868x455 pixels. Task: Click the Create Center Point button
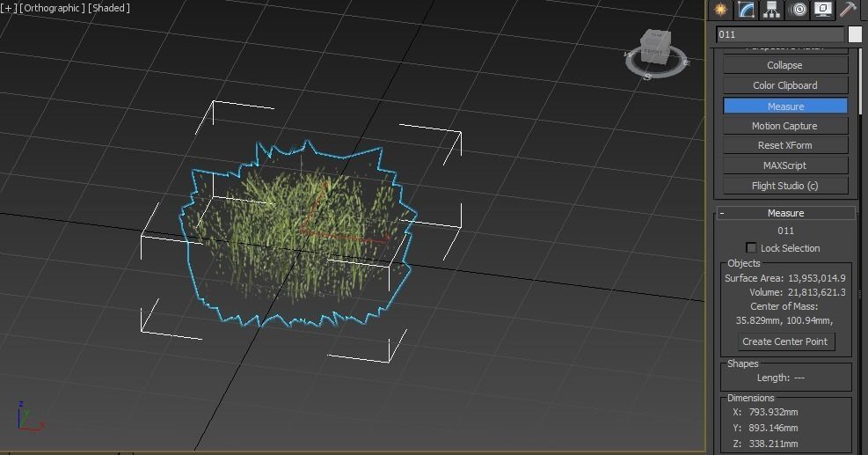click(x=785, y=341)
